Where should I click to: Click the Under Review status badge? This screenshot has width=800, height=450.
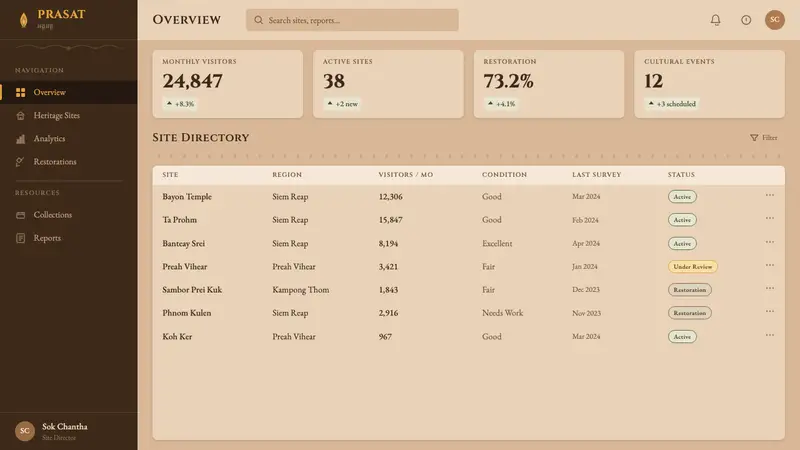pyautogui.click(x=692, y=266)
